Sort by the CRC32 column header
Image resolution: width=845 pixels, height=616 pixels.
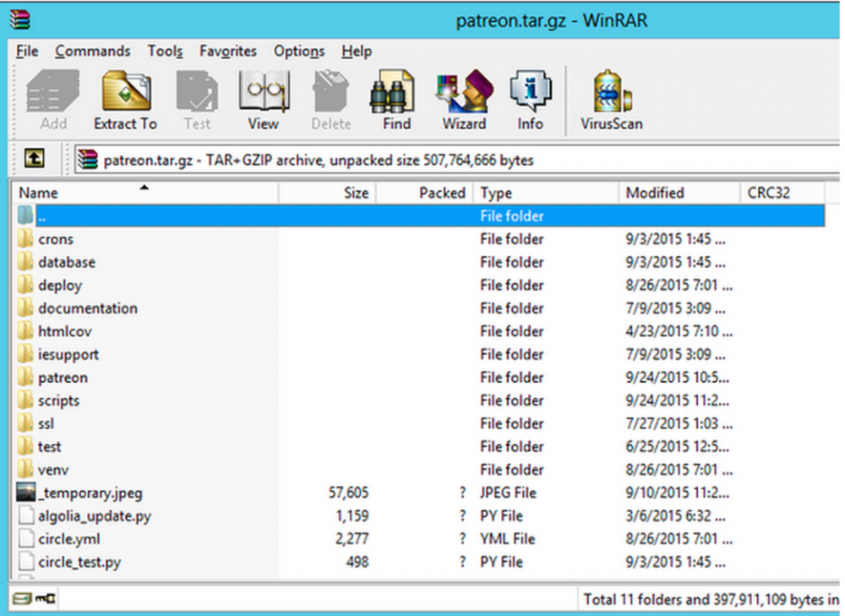[782, 193]
